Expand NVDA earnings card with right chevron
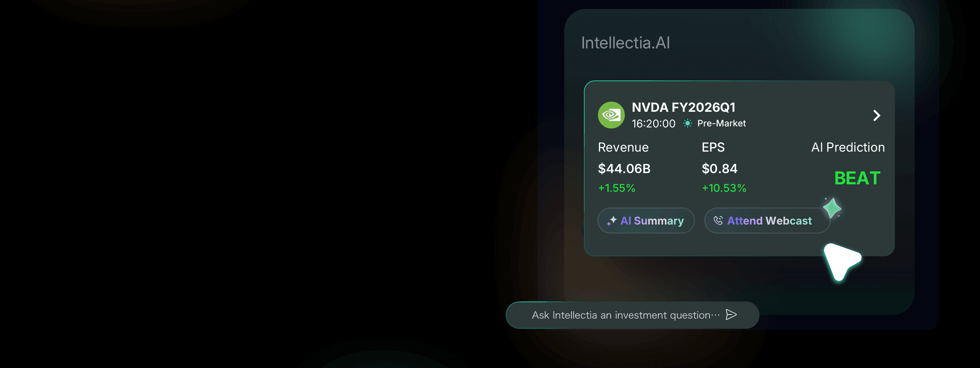Screen dimensions: 980x368 tap(877, 116)
